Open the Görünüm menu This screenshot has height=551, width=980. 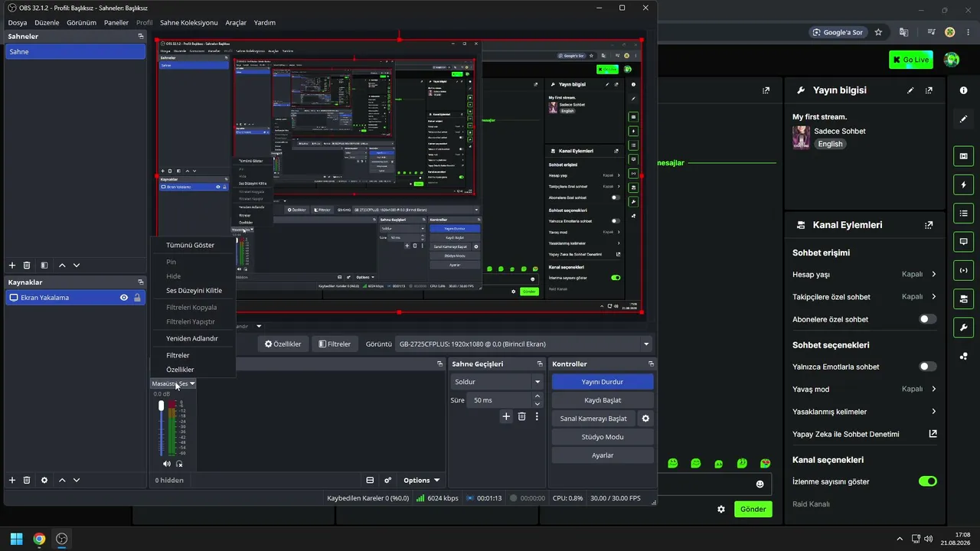coord(81,23)
